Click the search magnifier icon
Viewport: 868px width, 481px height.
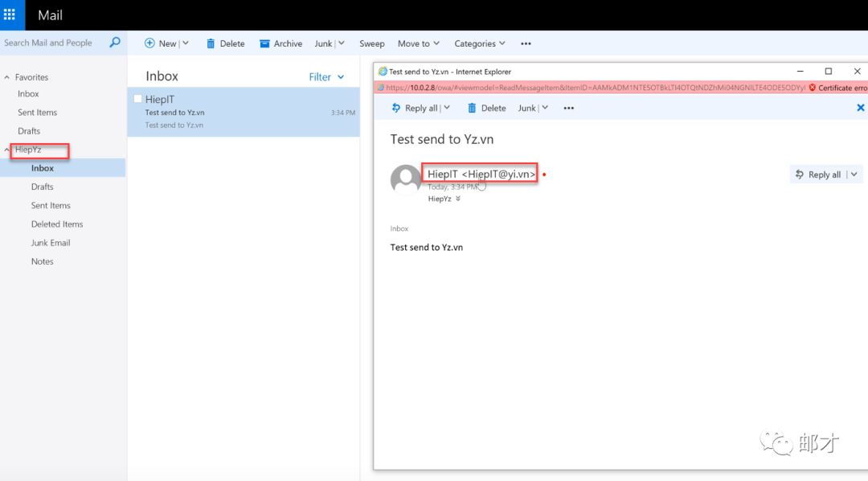tap(115, 43)
